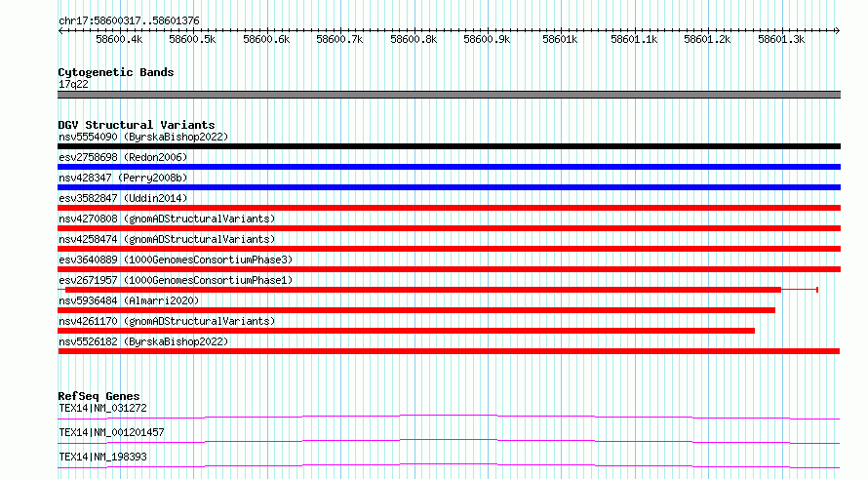
Task: Select the blue esv2758698 variant bar
Action: [x=449, y=167]
